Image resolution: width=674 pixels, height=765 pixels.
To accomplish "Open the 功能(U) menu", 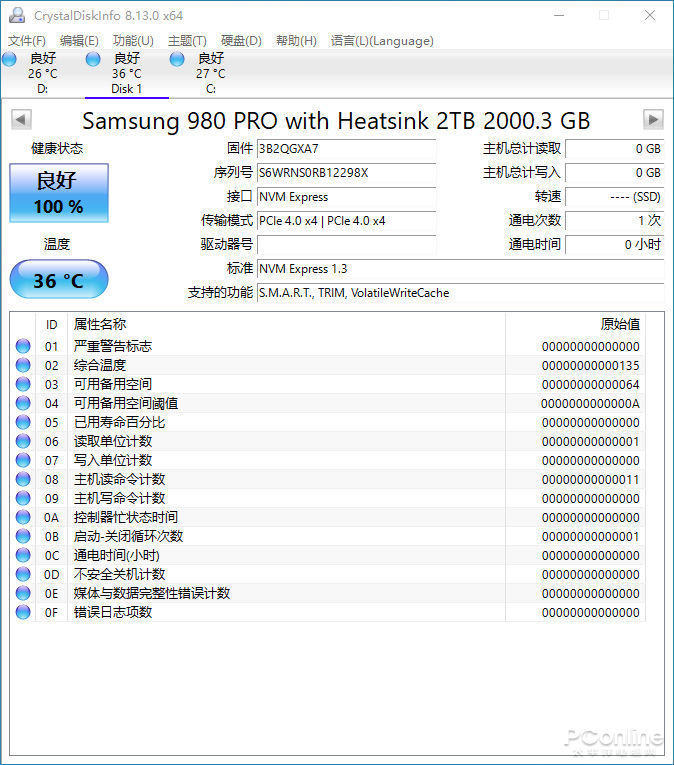I will [x=133, y=40].
